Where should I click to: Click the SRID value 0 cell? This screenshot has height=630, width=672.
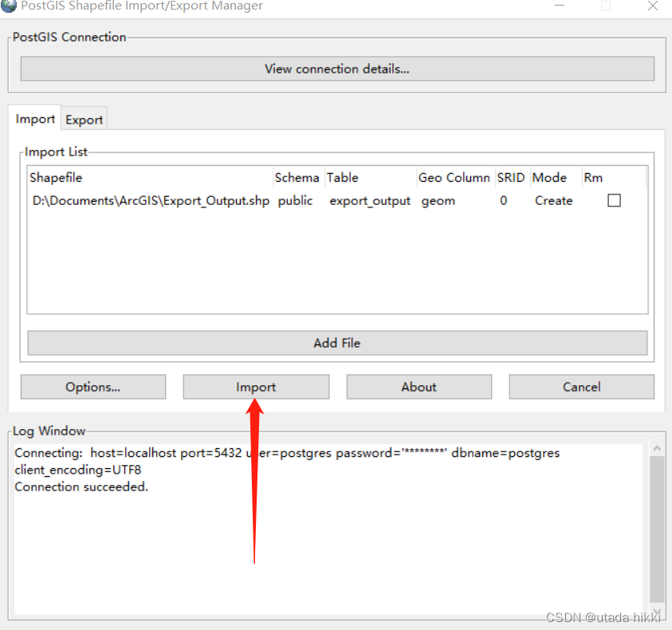[504, 201]
